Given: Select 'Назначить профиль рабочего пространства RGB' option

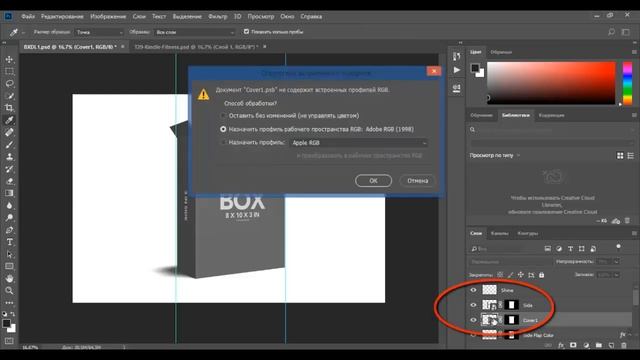Looking at the screenshot, I should [223, 129].
